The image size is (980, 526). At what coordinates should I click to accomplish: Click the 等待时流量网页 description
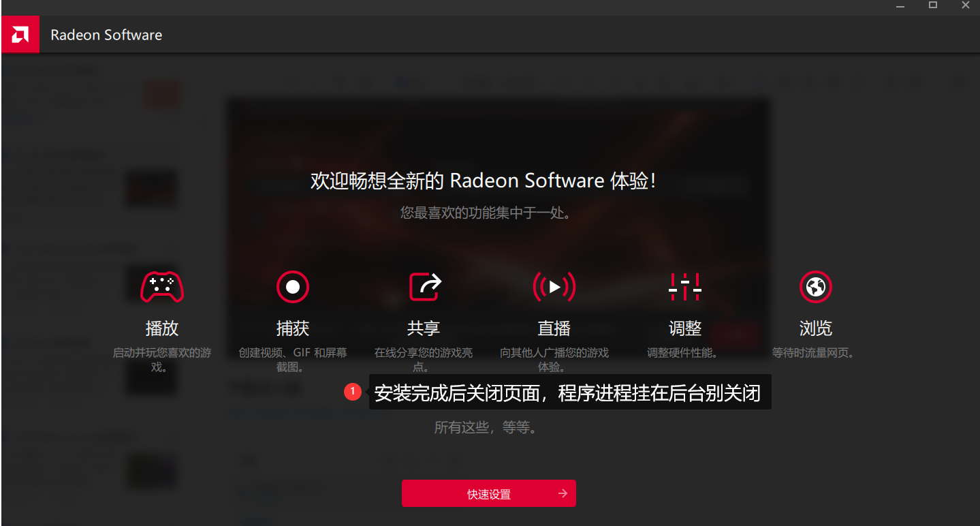[813, 353]
